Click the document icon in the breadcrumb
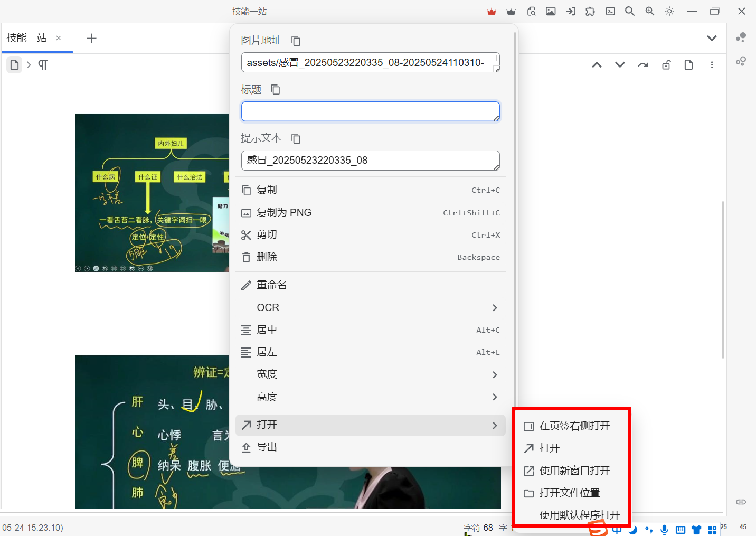This screenshot has width=756, height=536. click(14, 64)
